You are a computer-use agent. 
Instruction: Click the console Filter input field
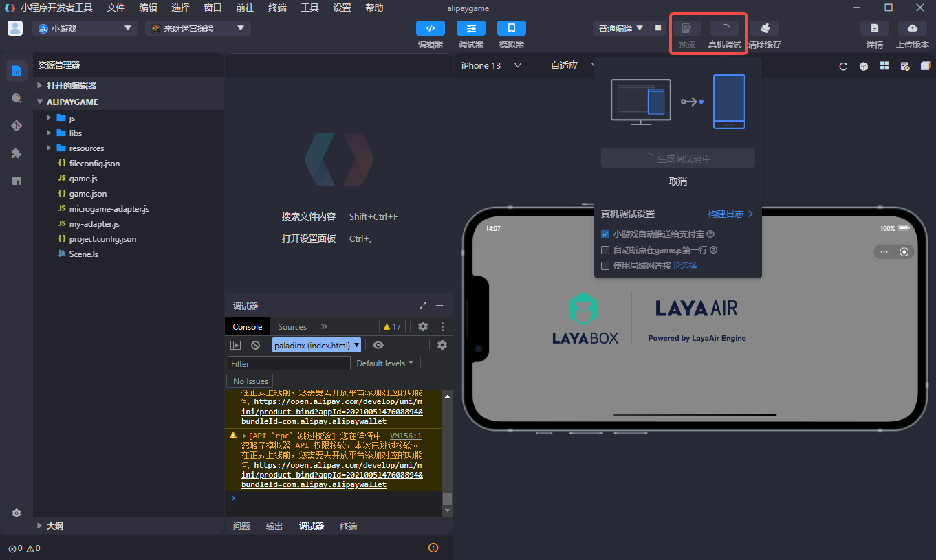pyautogui.click(x=289, y=363)
